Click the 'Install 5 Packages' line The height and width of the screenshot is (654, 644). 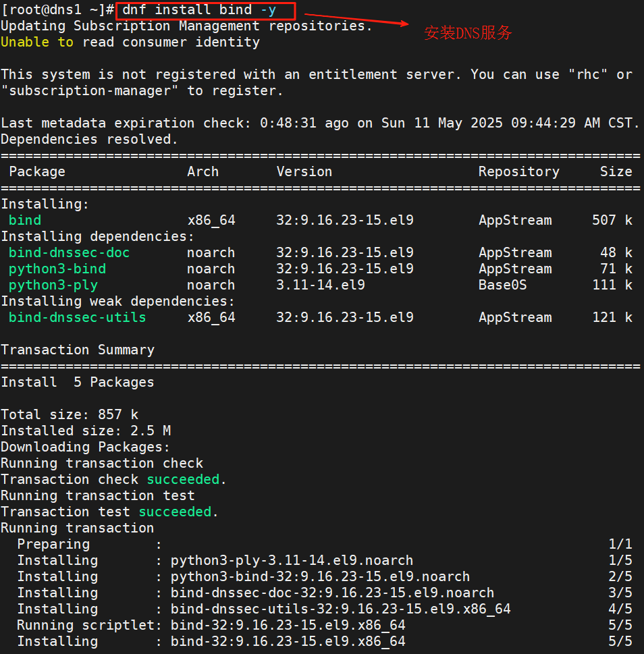pos(78,383)
